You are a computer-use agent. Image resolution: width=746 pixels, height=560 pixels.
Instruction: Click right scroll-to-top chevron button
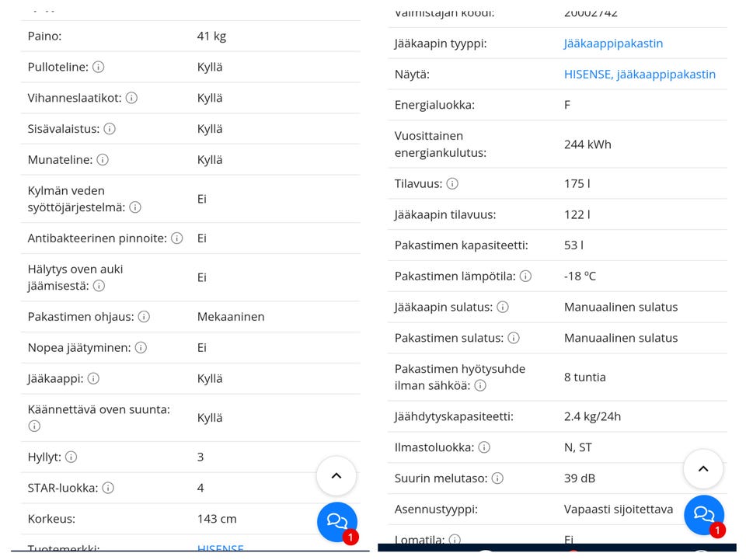703,468
